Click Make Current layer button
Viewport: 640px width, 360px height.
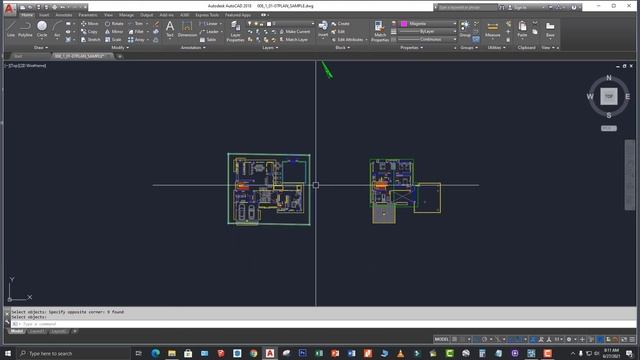tap(294, 31)
